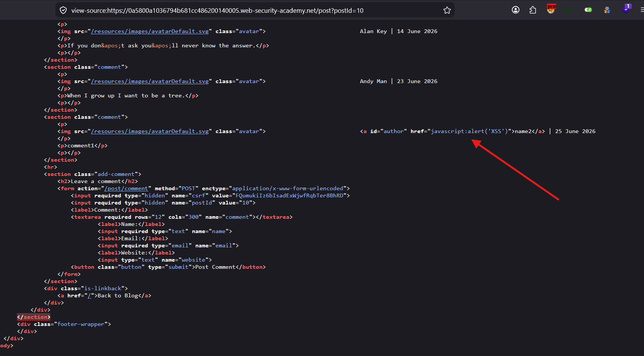This screenshot has width=644, height=356.
Task: Click the comment1 paragraph line
Action: pos(82,145)
